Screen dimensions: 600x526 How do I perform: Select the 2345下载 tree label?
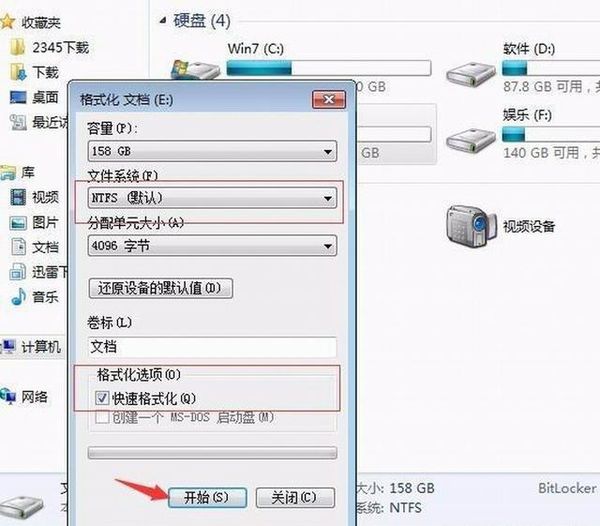(60, 48)
